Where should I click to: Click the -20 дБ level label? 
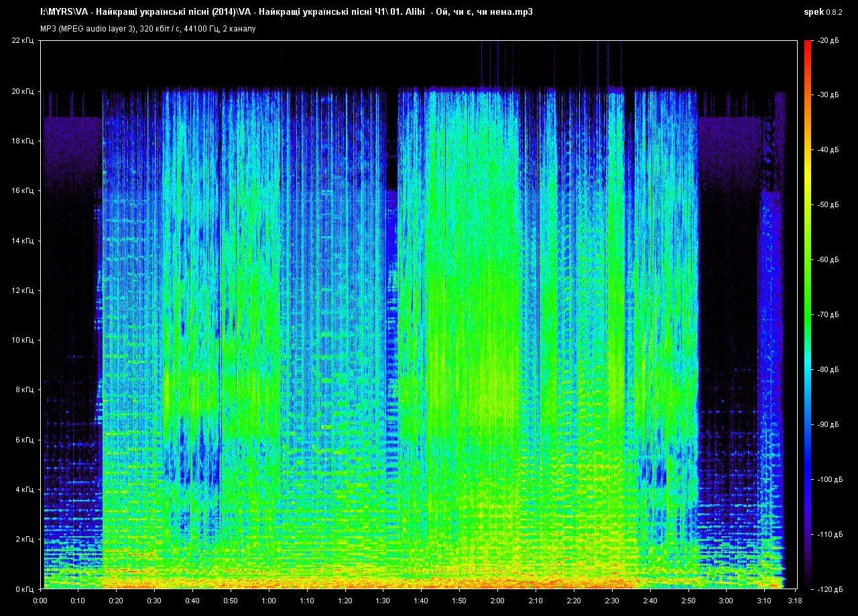coord(827,41)
